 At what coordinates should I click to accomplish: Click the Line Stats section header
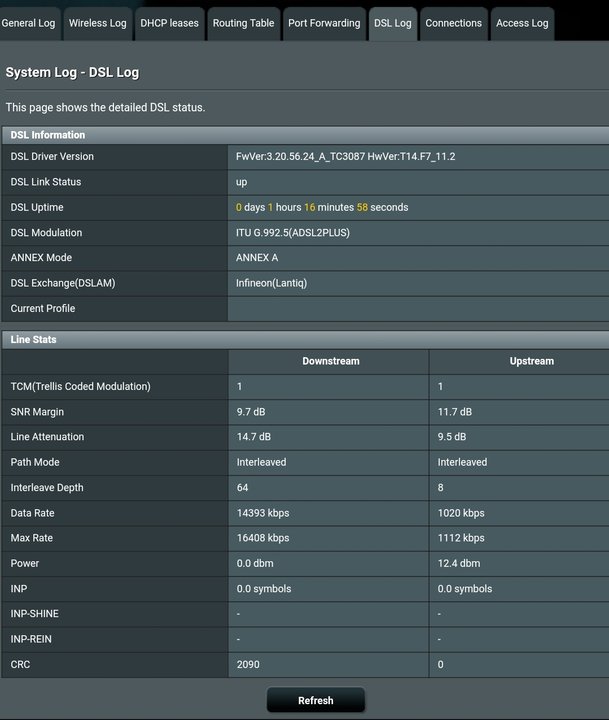tap(34, 340)
